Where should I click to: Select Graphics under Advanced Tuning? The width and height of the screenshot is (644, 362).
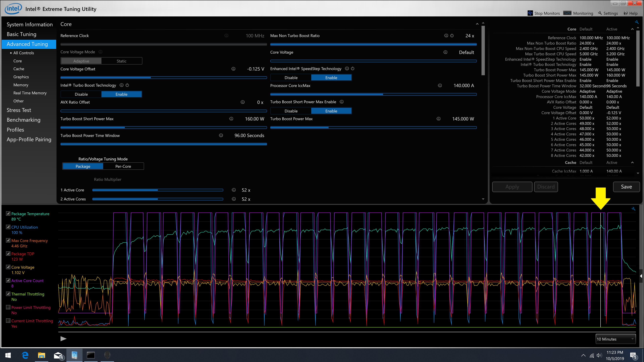pos(21,77)
